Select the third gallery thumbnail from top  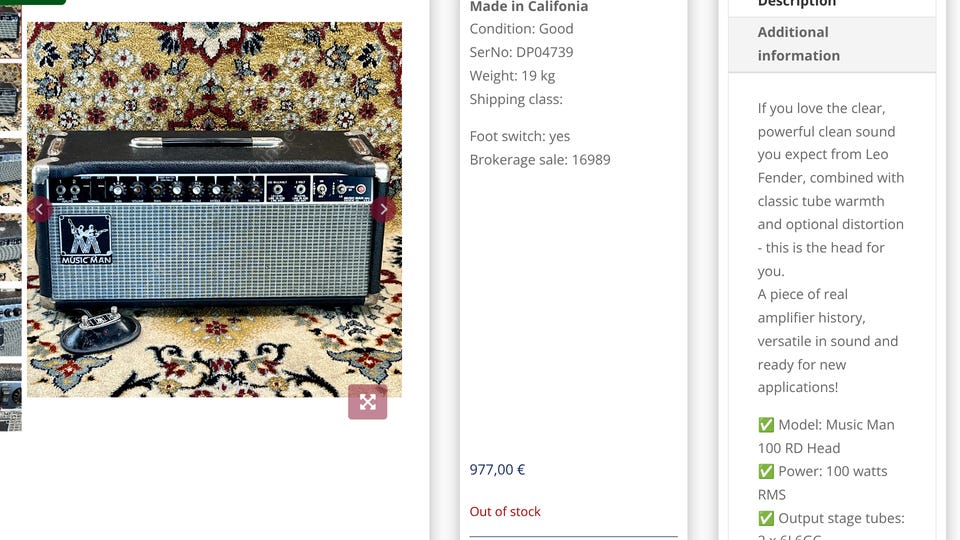coord(10,170)
